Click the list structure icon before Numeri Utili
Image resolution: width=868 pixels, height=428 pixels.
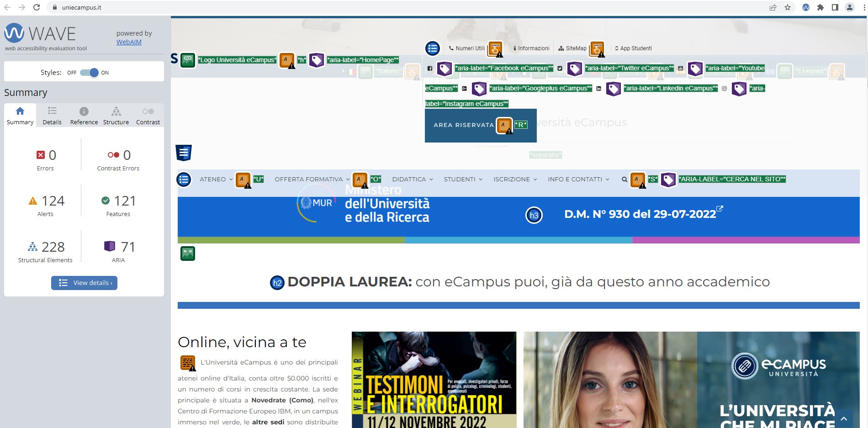tap(432, 48)
